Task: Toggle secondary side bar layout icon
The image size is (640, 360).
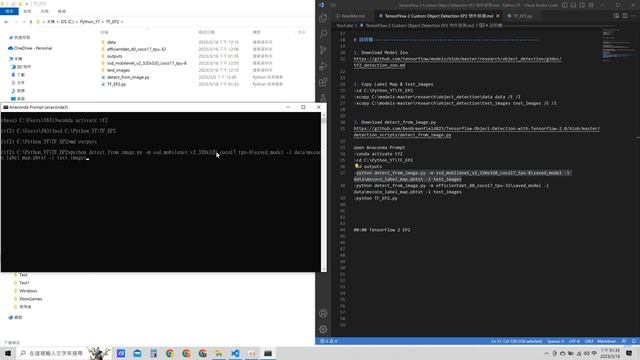Action: [582, 5]
